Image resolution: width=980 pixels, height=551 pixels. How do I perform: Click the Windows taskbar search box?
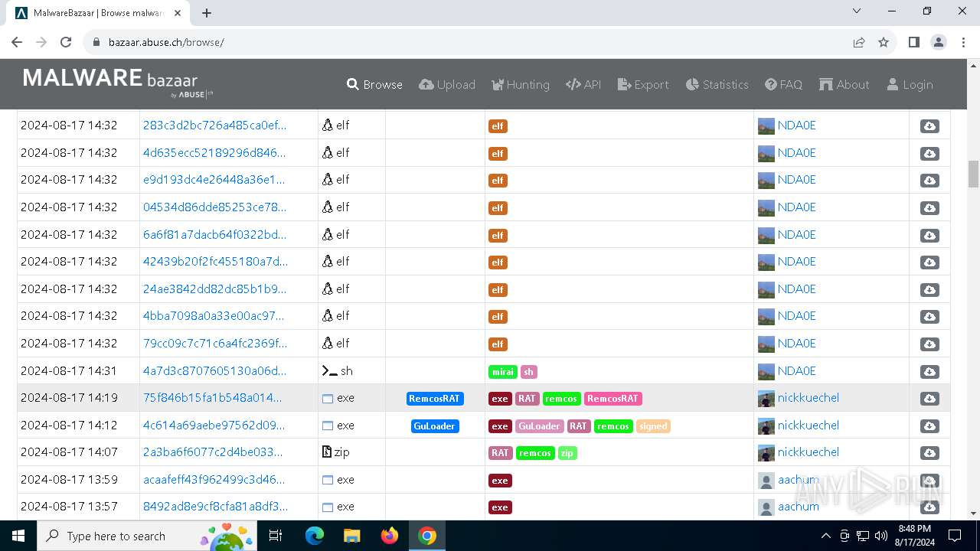point(145,536)
